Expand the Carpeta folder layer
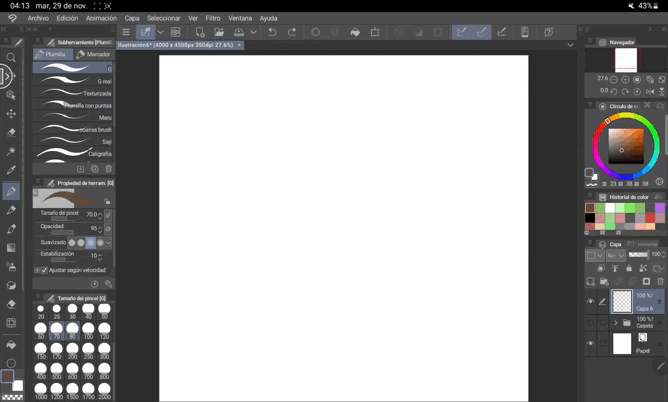Viewport: 668px width, 402px height. (x=616, y=323)
